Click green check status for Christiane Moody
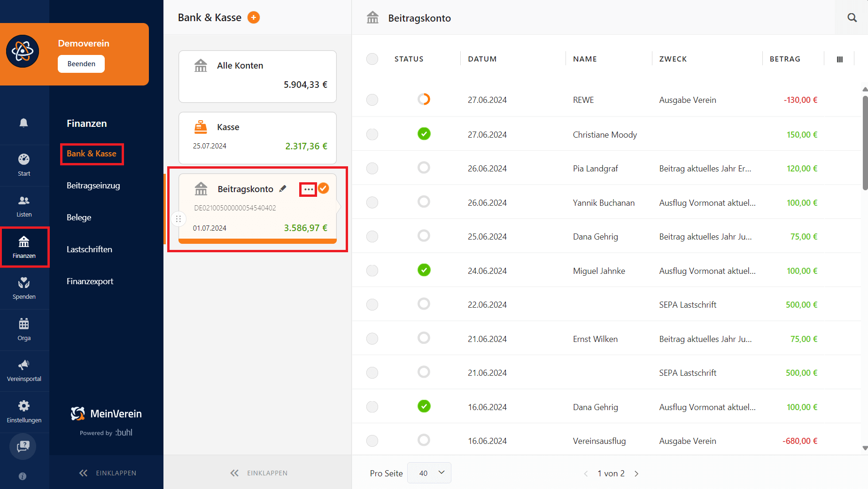 point(424,134)
